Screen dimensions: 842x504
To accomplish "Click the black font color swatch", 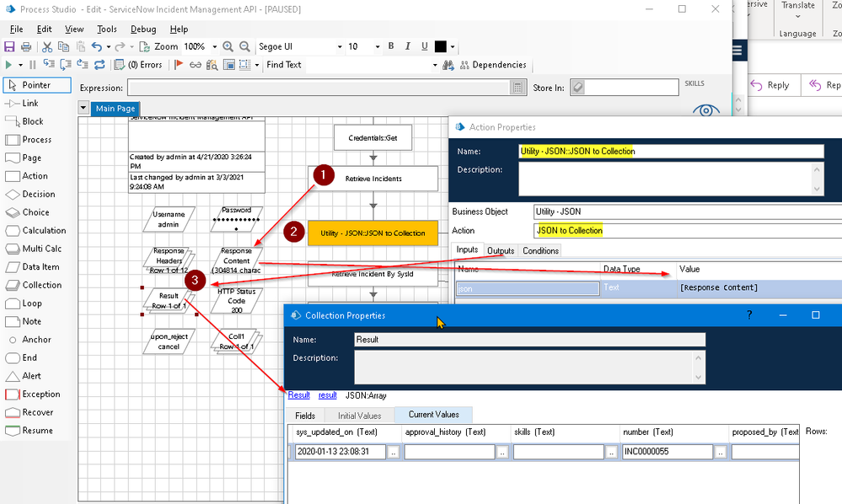I will [441, 47].
